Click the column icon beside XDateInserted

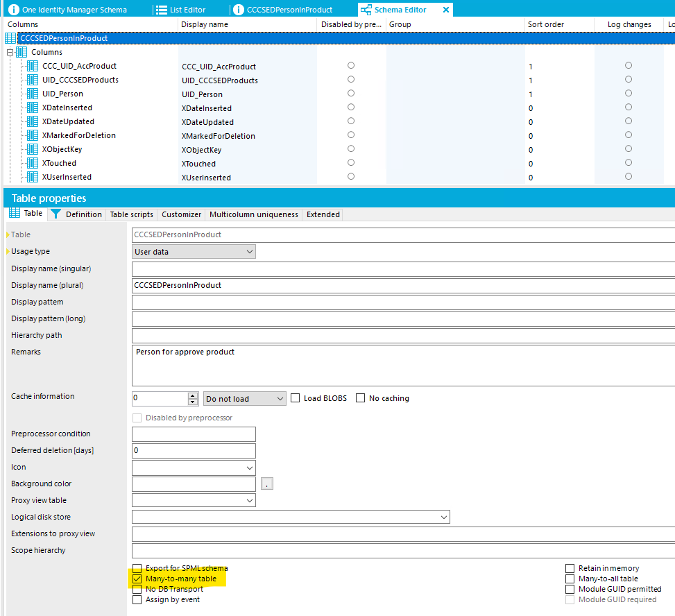point(32,108)
